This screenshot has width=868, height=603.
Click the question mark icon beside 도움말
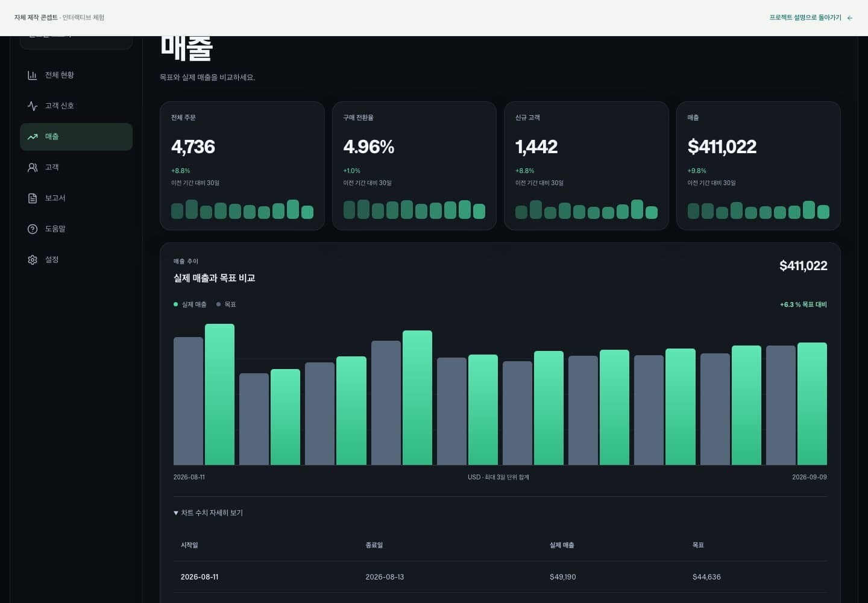(x=33, y=229)
